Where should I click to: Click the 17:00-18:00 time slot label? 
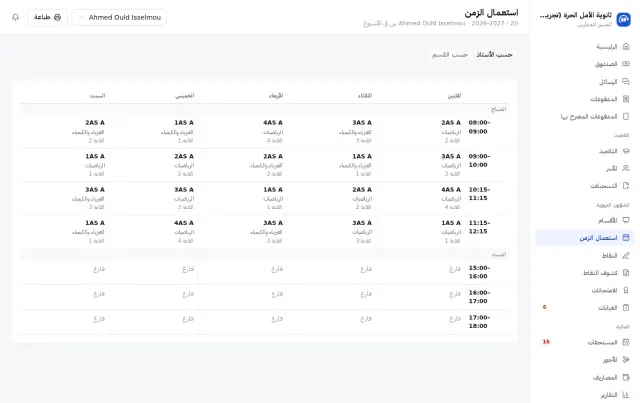479,322
